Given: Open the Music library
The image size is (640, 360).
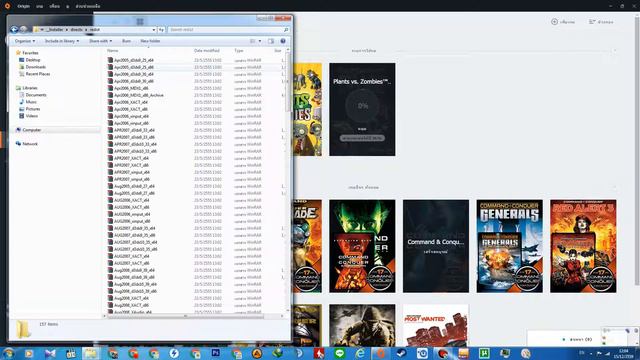Looking at the screenshot, I should [x=28, y=102].
